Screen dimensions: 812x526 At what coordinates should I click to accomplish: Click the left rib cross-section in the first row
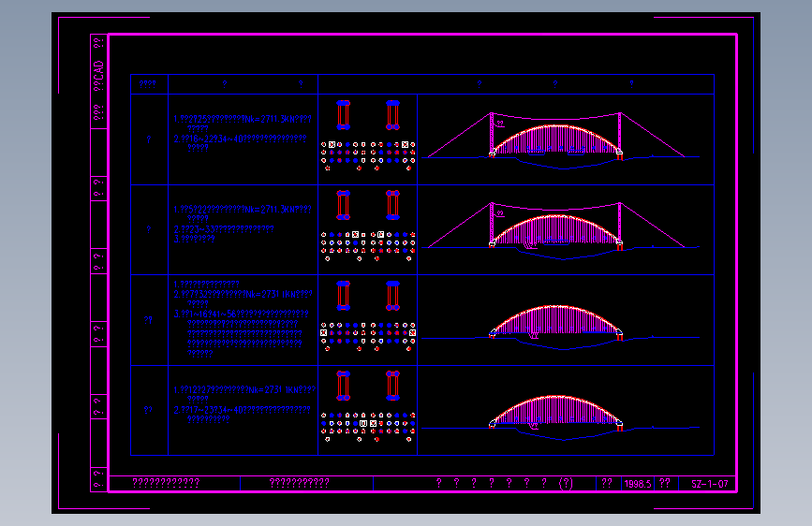coord(344,115)
